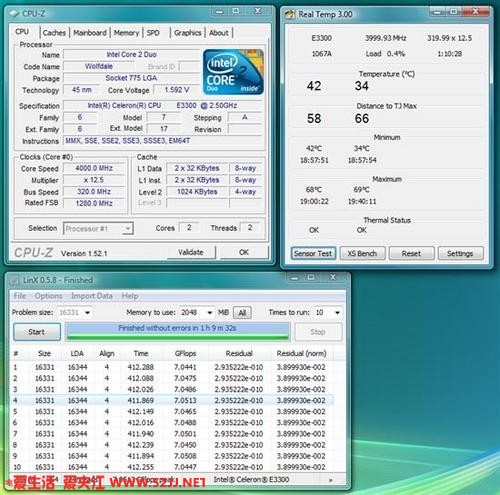Image resolution: width=500 pixels, height=495 pixels.
Task: Click the Multiplier x 12.5 value
Action: pyautogui.click(x=94, y=180)
